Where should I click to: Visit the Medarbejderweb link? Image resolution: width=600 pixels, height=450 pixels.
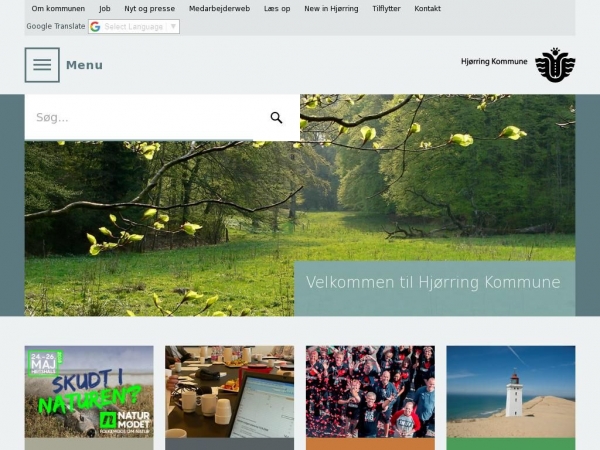point(219,8)
